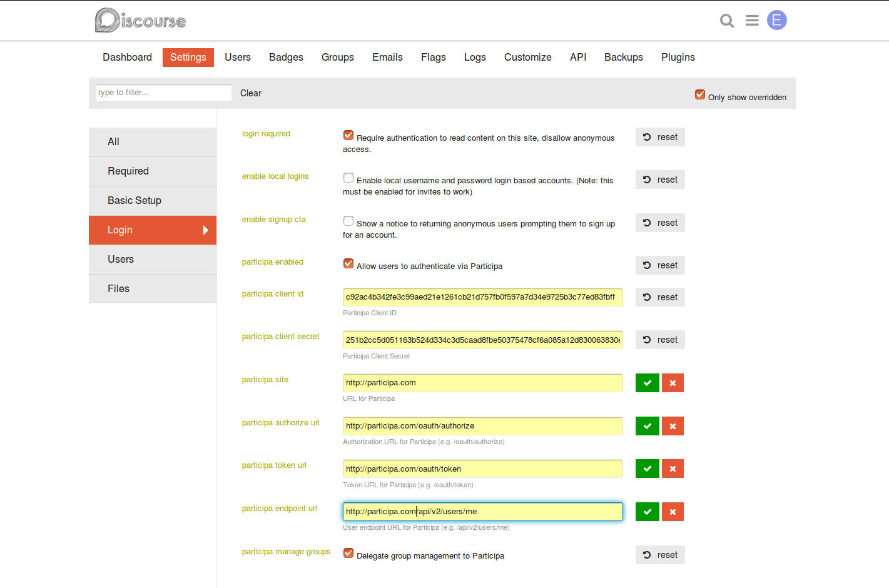Cancel participa endpoint url red X

(673, 512)
